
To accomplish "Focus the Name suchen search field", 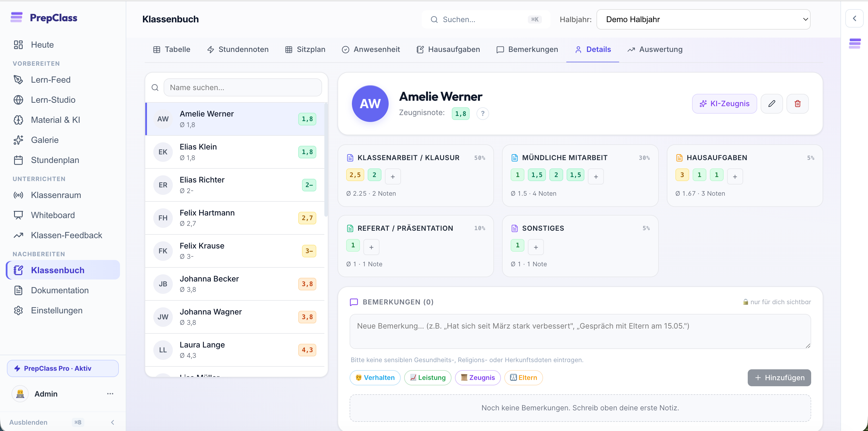I will click(x=243, y=88).
